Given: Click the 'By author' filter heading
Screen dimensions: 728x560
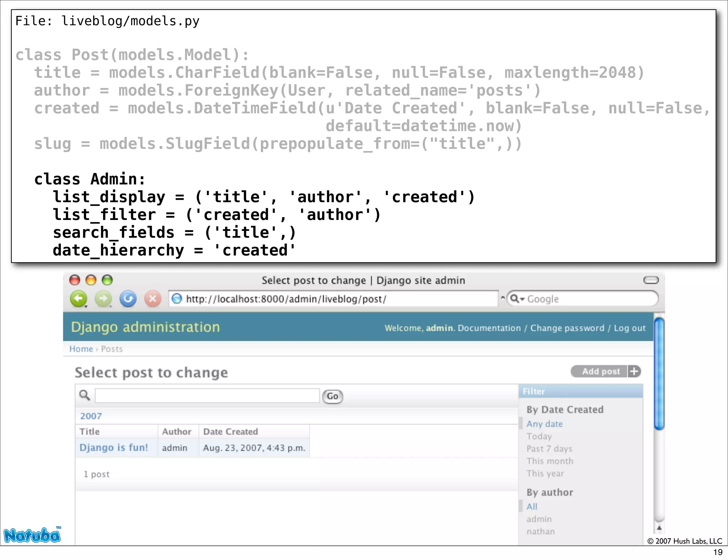Looking at the screenshot, I should pyautogui.click(x=550, y=492).
